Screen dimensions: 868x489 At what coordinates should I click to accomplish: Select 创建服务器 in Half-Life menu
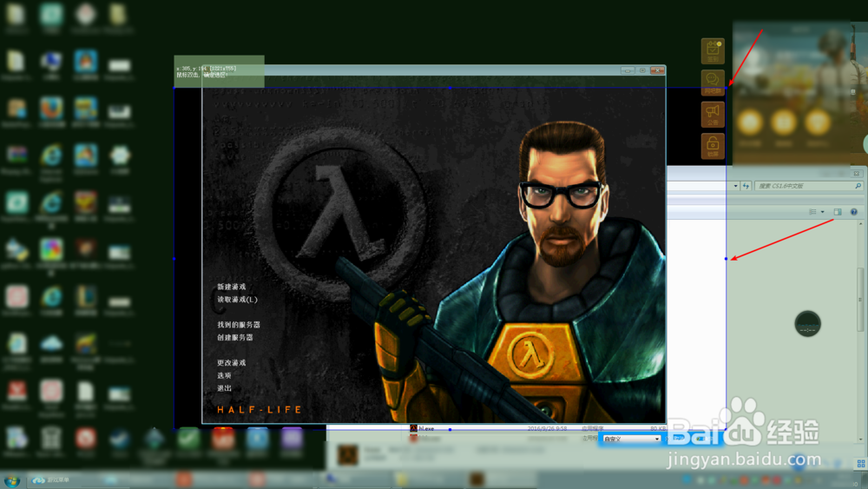click(234, 337)
